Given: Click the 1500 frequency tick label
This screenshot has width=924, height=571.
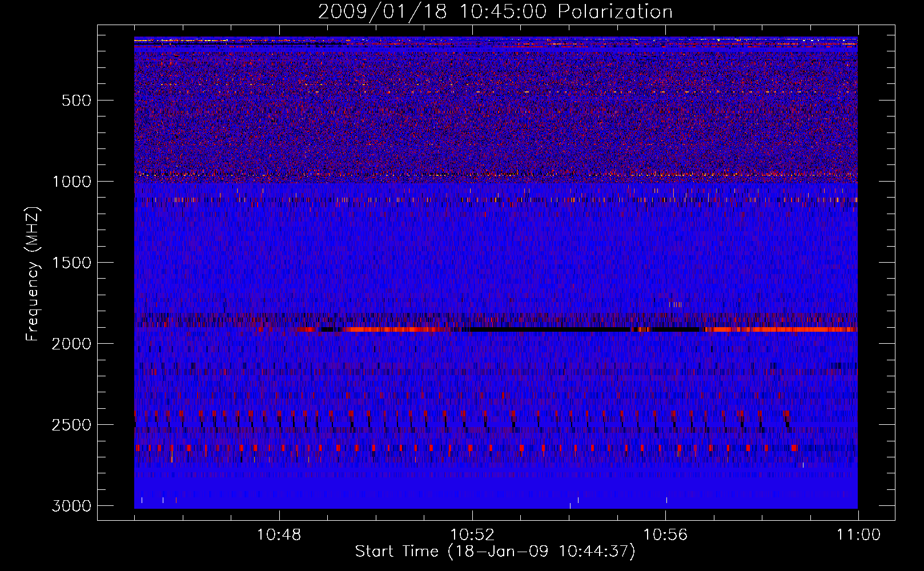Looking at the screenshot, I should coord(71,263).
